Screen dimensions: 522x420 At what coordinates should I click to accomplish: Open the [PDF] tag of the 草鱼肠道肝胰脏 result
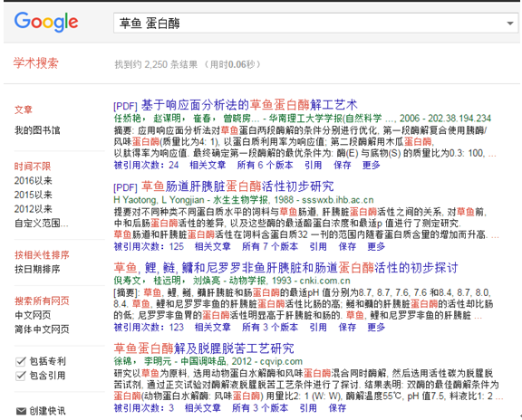click(x=125, y=187)
